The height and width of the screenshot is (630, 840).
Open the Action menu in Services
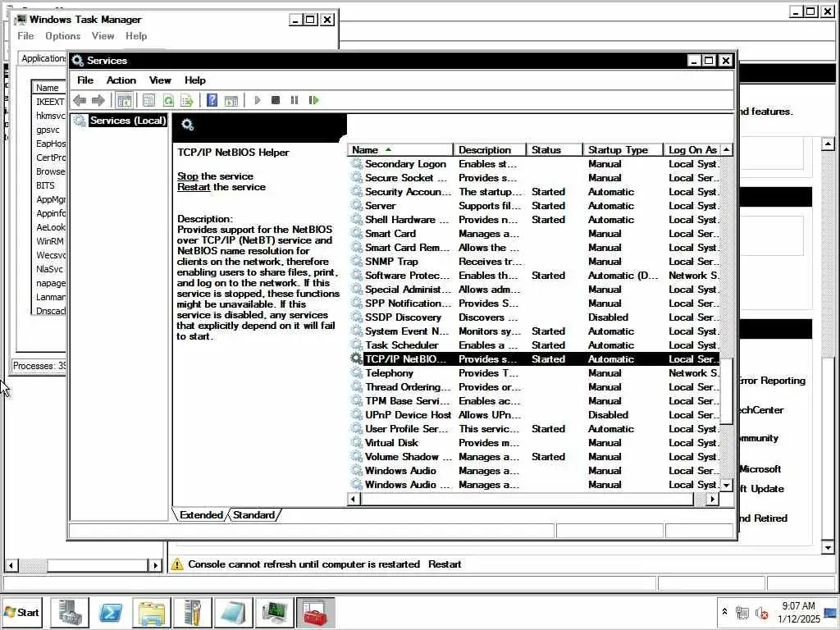coord(121,80)
